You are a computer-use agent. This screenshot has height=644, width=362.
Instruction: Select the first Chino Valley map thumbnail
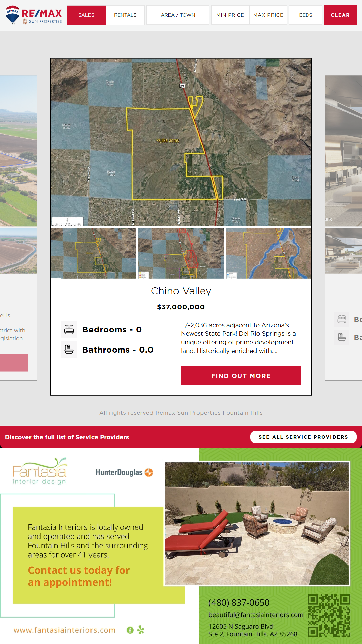(93, 254)
